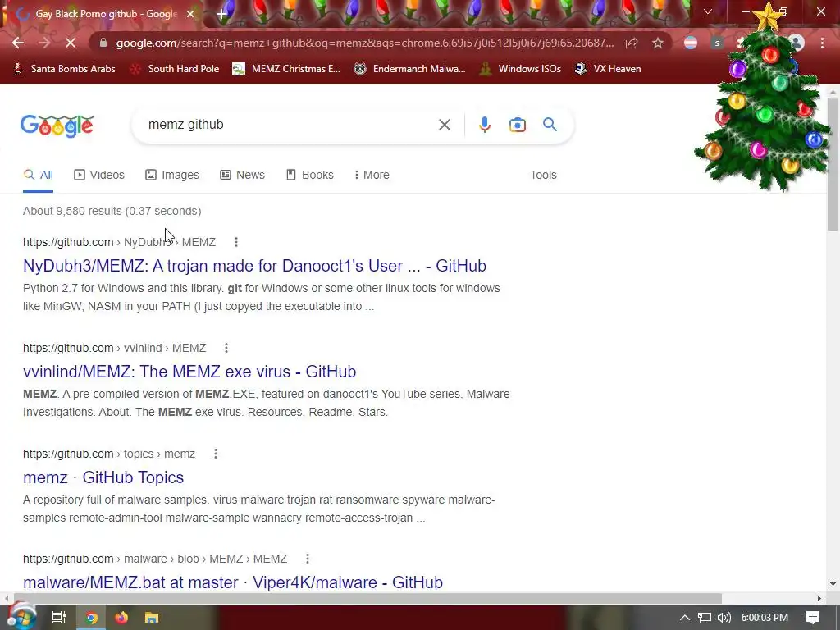Switch to the Videos tab

(99, 176)
